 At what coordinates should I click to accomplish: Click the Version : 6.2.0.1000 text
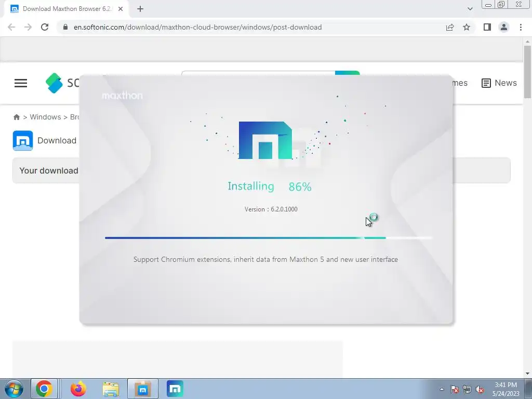tap(271, 209)
